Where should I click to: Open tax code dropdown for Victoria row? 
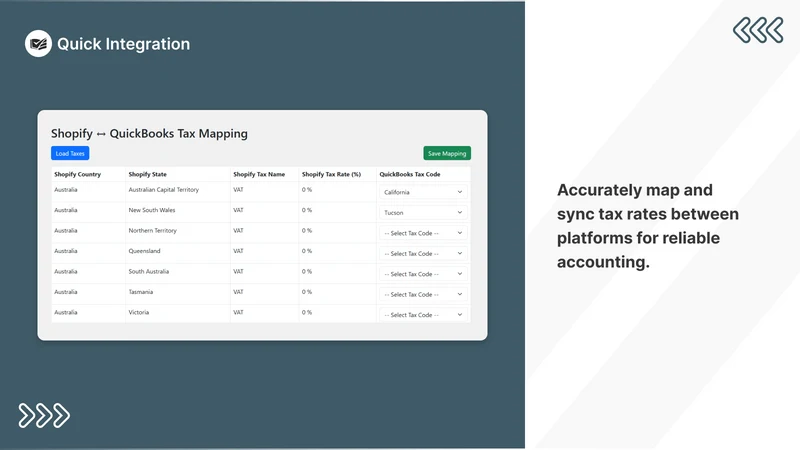[x=423, y=315]
